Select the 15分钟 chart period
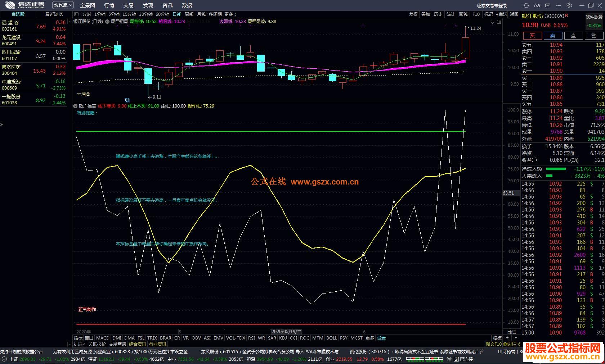 [129, 14]
